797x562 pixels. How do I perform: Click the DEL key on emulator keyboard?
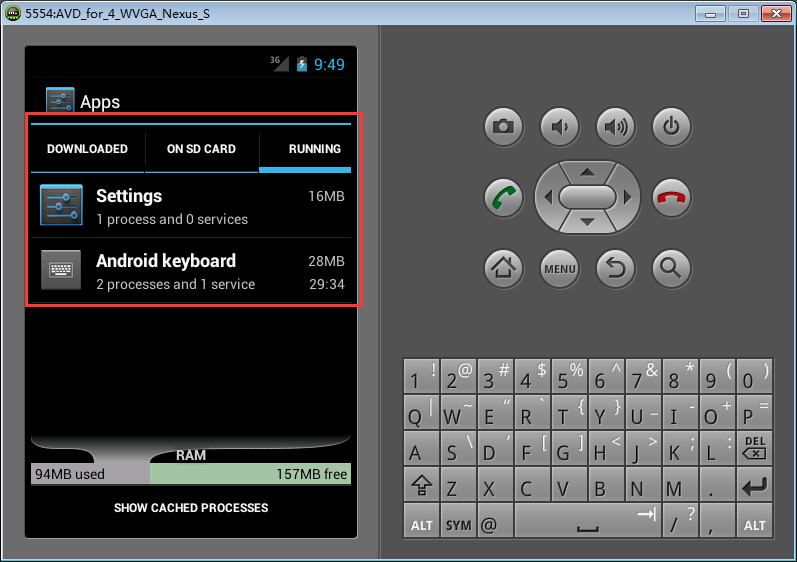(754, 449)
